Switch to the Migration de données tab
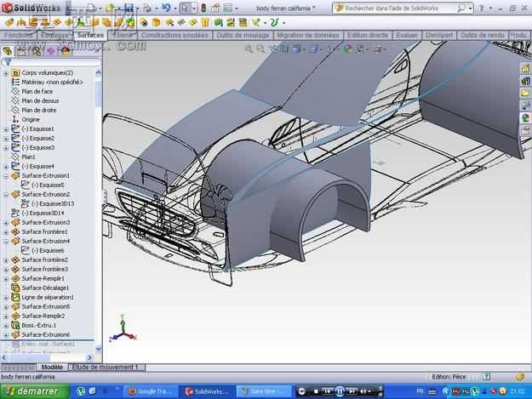532x399 pixels. tap(308, 35)
